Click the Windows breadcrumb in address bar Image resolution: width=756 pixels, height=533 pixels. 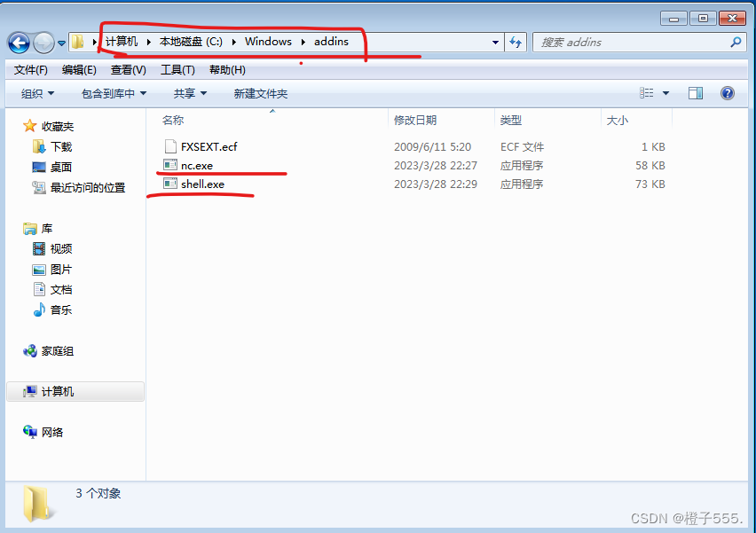tap(268, 42)
